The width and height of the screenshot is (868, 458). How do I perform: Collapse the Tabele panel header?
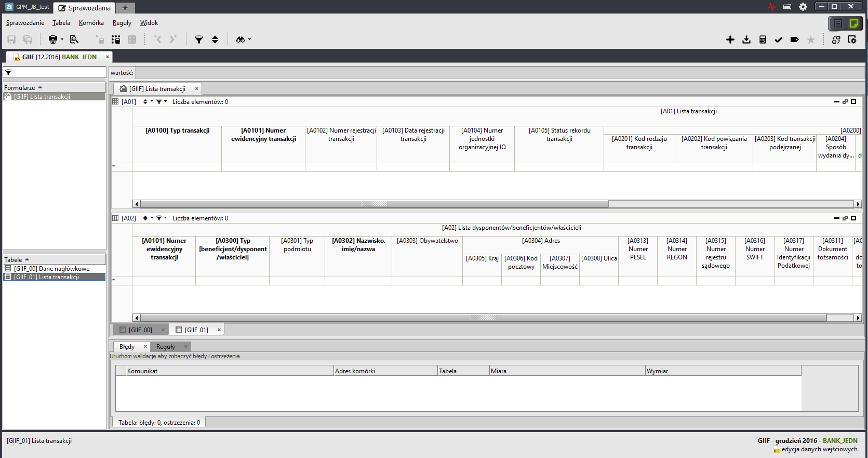point(54,259)
